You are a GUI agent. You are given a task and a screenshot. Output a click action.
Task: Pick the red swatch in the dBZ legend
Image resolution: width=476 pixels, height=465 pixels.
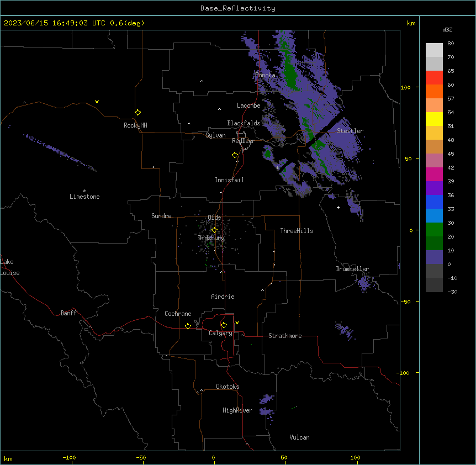(434, 77)
